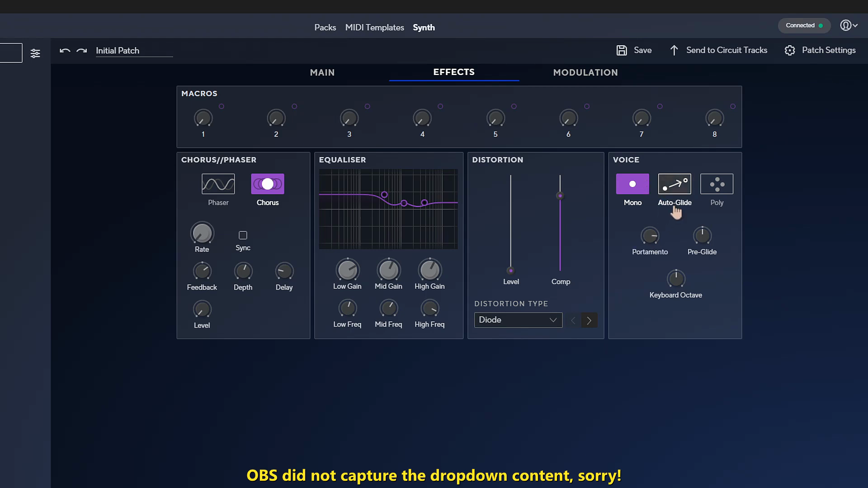Click the chorus Delay knob
Viewport: 868px width, 488px height.
(x=284, y=271)
